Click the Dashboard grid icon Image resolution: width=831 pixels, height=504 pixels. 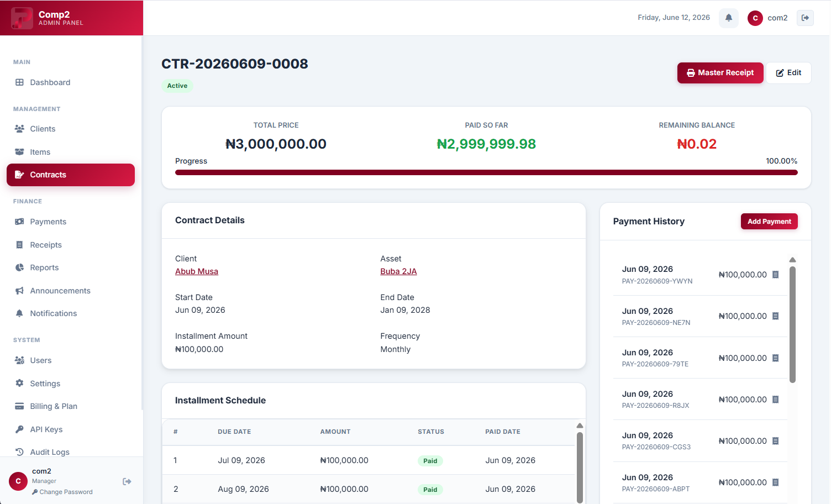19,82
